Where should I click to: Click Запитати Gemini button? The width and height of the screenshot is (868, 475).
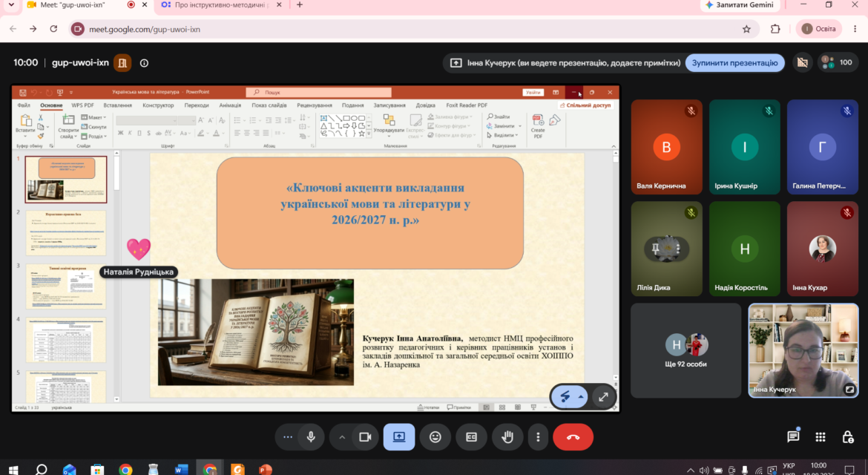[740, 5]
